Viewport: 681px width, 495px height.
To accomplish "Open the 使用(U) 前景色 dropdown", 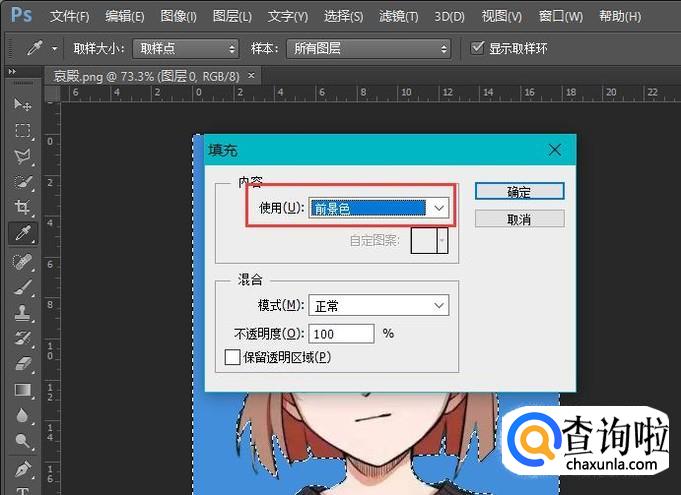I will 379,208.
